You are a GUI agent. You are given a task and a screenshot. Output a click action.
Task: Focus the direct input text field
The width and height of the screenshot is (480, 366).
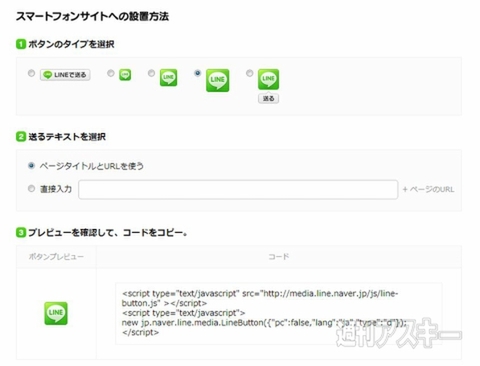[x=238, y=190]
